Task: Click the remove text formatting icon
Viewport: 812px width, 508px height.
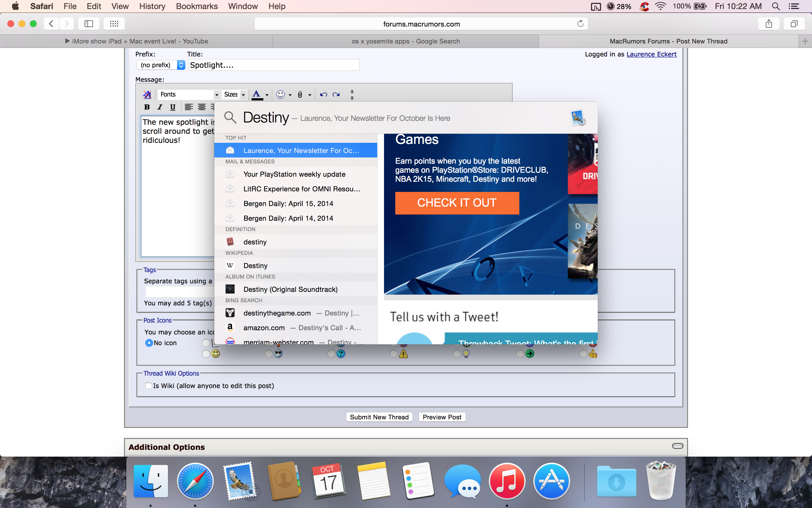Action: pyautogui.click(x=147, y=95)
